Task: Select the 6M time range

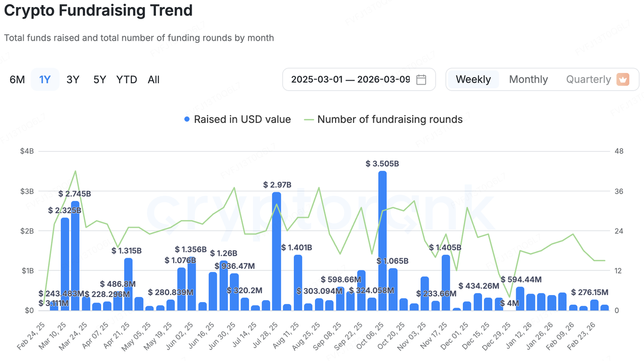Action: click(x=17, y=80)
